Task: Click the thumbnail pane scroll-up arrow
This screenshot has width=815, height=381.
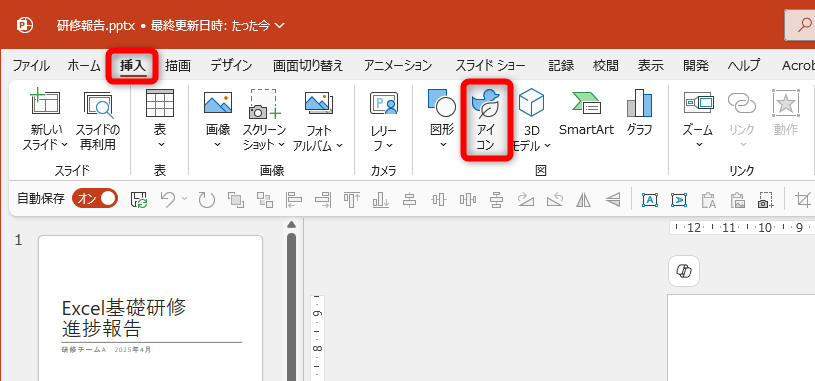Action: pyautogui.click(x=292, y=225)
